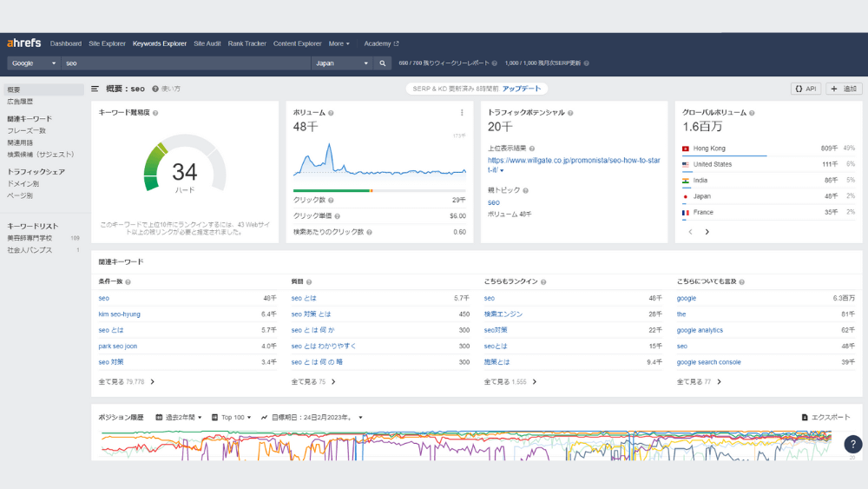Go to next page of global volume countries
This screenshot has width=868, height=489.
point(707,232)
